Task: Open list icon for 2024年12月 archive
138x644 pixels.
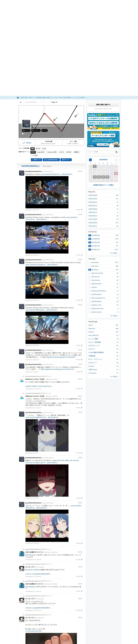Action: (90, 246)
